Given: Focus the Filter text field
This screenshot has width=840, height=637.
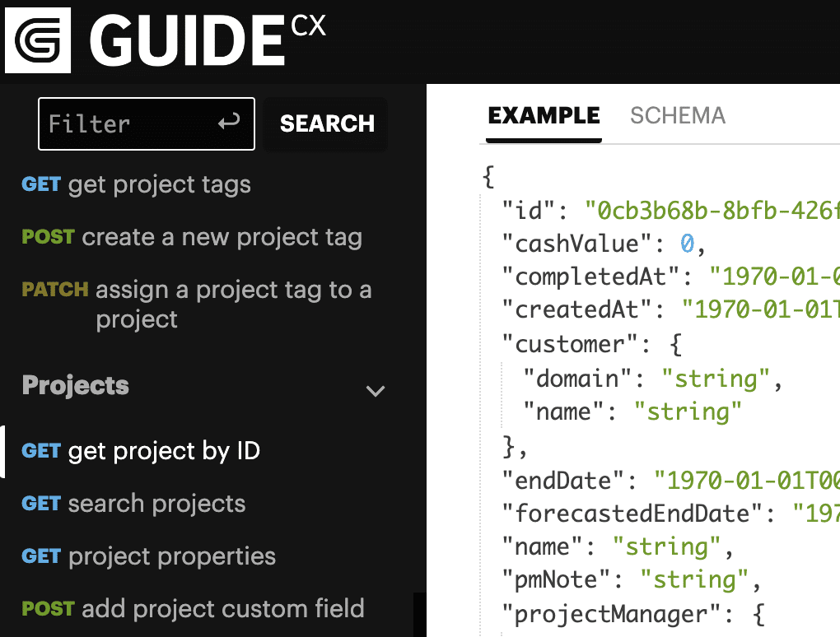Looking at the screenshot, I should click(124, 123).
